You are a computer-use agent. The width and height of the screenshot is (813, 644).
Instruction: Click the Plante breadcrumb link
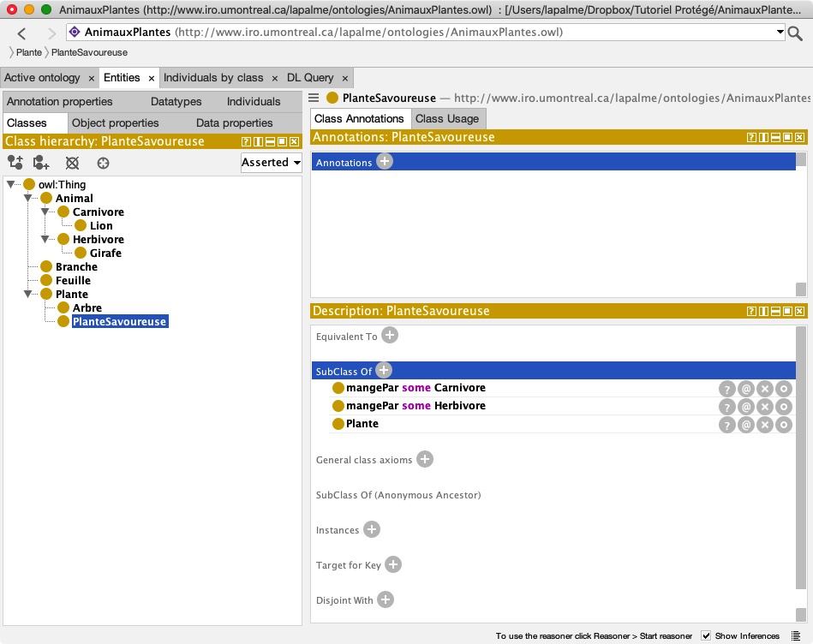[x=29, y=53]
